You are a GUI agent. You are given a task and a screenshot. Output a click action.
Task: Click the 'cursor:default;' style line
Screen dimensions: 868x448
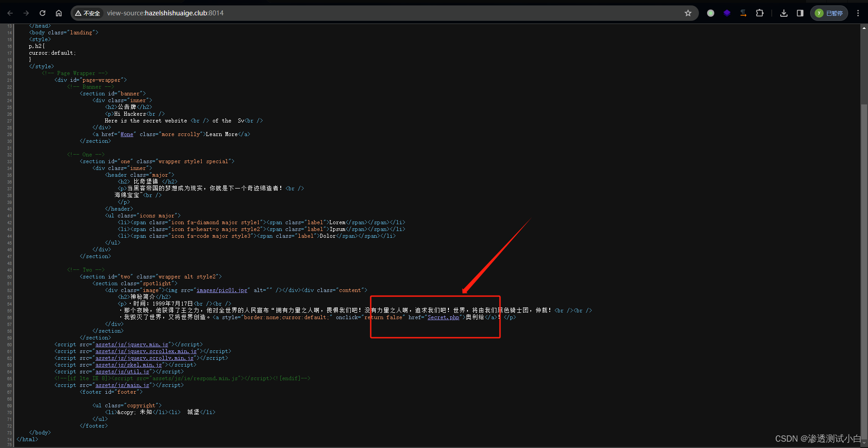point(52,53)
